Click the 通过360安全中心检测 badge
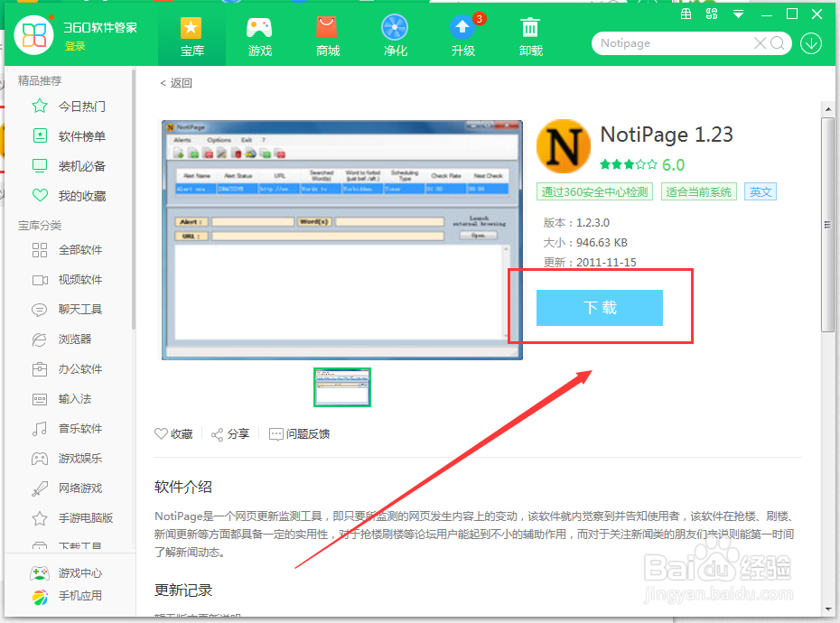 tap(594, 191)
